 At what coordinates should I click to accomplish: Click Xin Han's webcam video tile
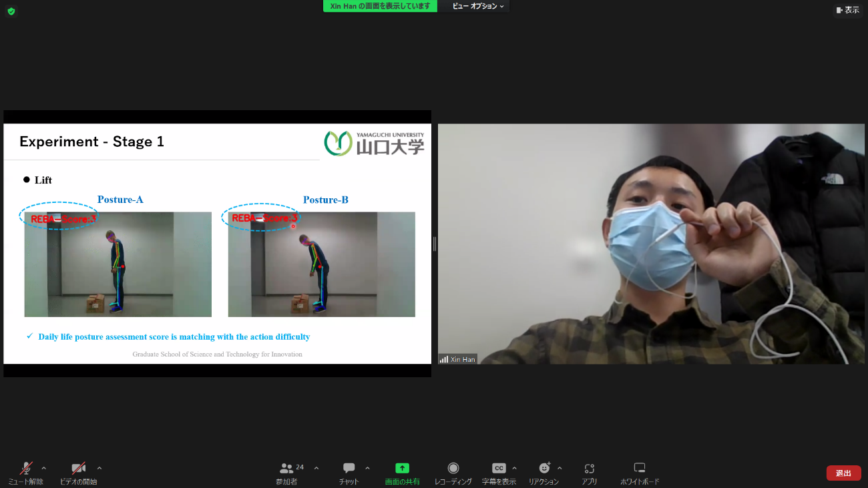(651, 244)
